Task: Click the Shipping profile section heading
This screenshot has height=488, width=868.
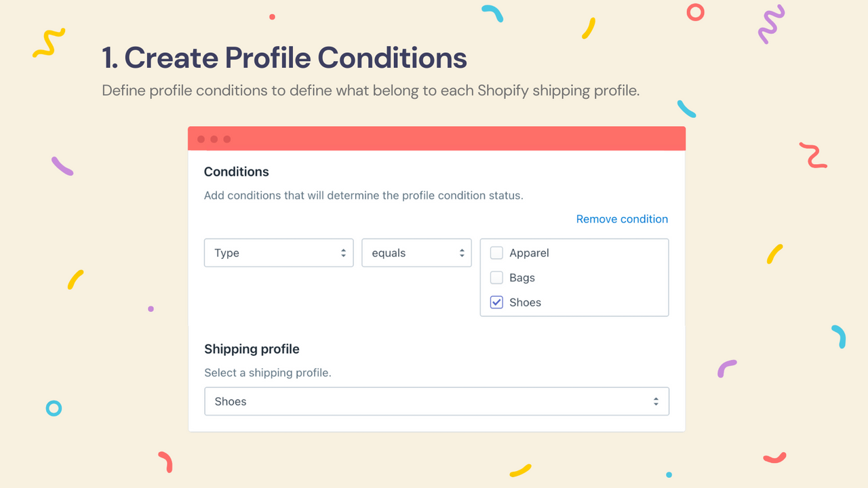Action: pyautogui.click(x=252, y=349)
